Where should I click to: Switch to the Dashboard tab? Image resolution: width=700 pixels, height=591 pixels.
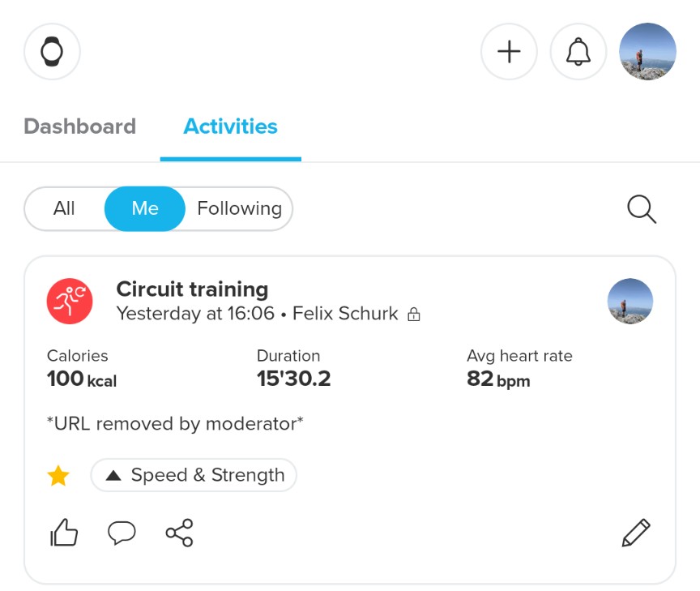click(79, 126)
